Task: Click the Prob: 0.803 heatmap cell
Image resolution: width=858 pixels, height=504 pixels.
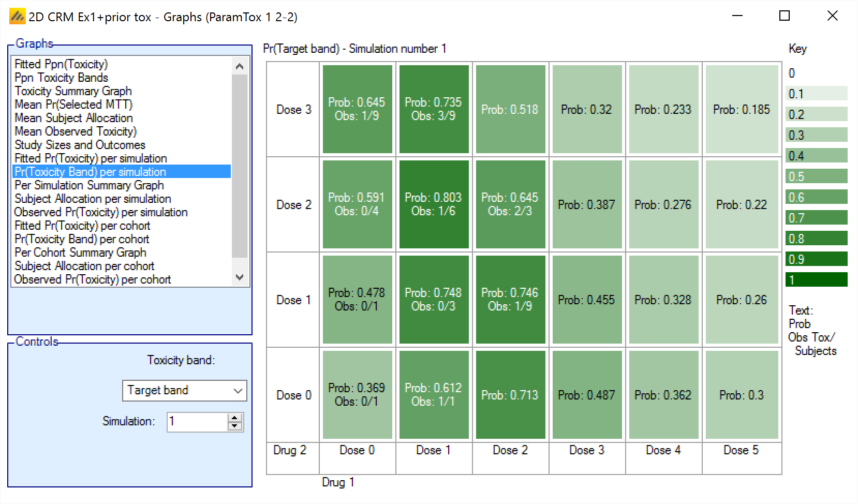Action: (x=434, y=204)
